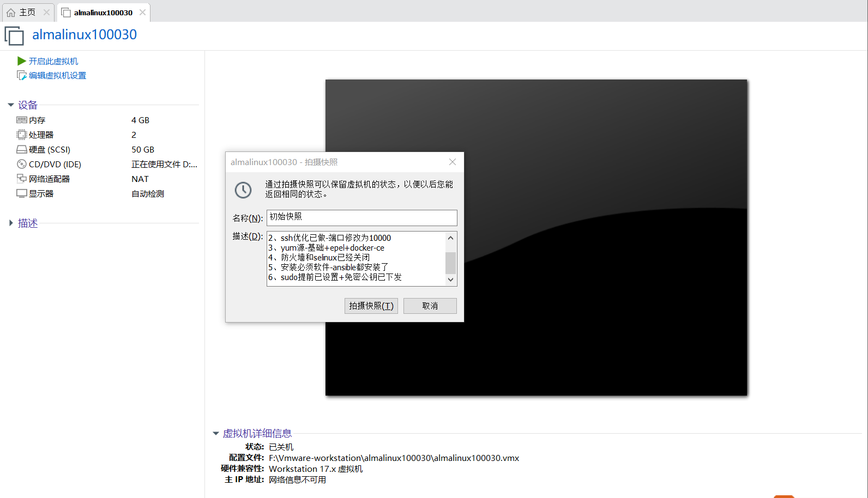Select the 显示器 monitor icon
This screenshot has width=868, height=498.
22,193
